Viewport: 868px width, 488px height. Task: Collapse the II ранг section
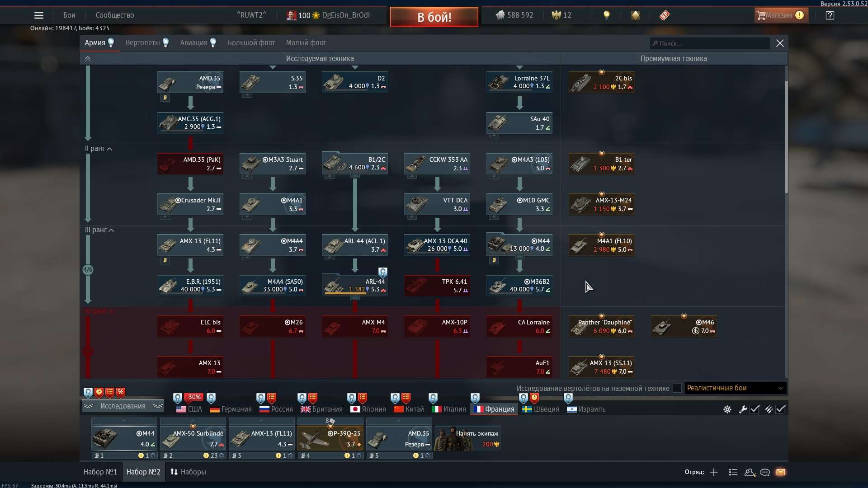coord(110,149)
